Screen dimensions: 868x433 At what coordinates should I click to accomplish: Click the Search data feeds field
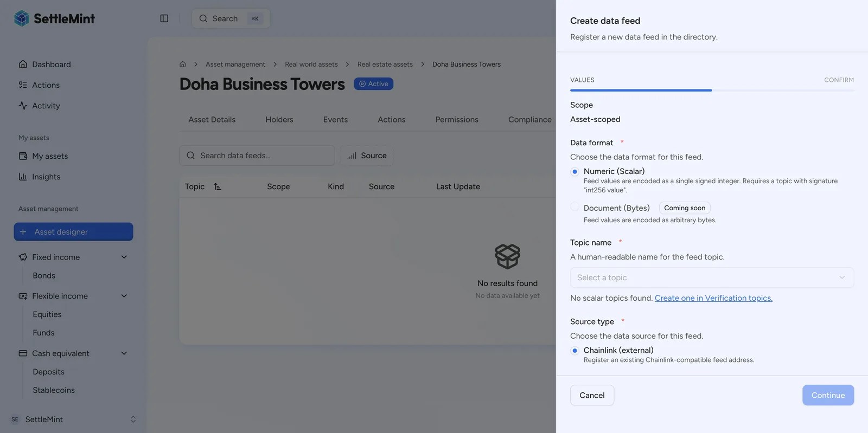coord(257,156)
